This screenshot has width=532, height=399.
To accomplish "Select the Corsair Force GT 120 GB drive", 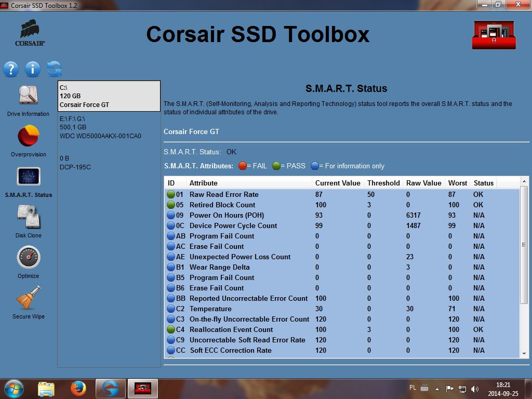I will tap(109, 96).
